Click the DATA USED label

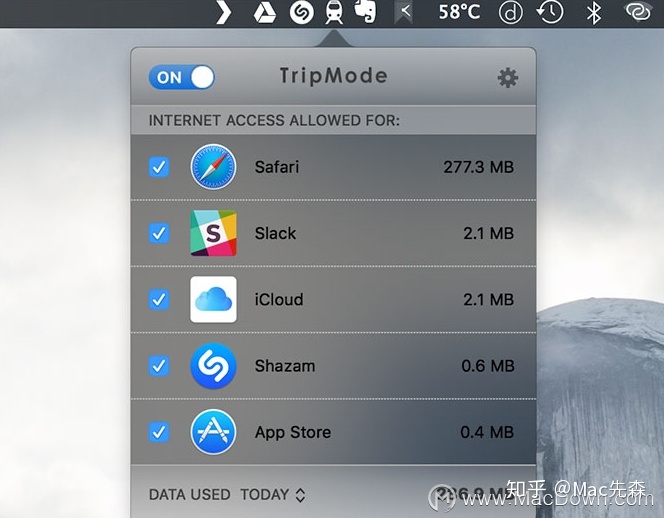click(x=189, y=494)
